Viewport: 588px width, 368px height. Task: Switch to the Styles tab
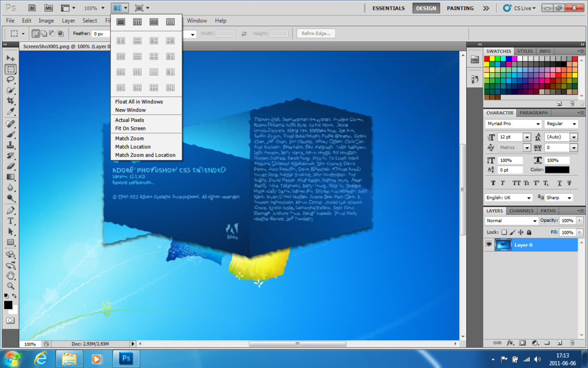(x=524, y=51)
